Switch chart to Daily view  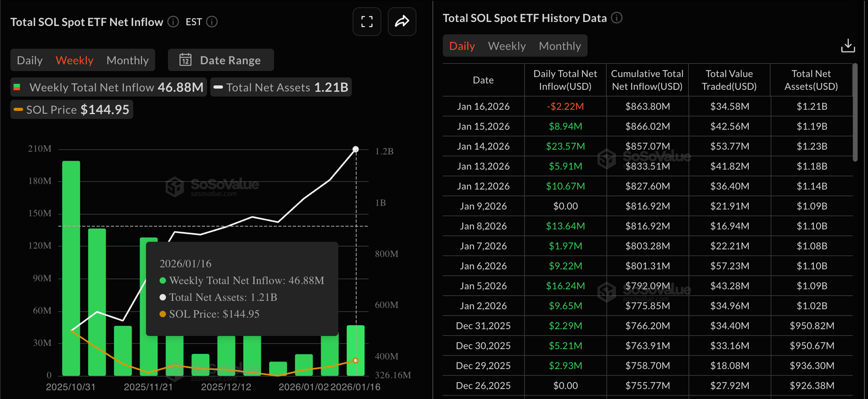(29, 60)
